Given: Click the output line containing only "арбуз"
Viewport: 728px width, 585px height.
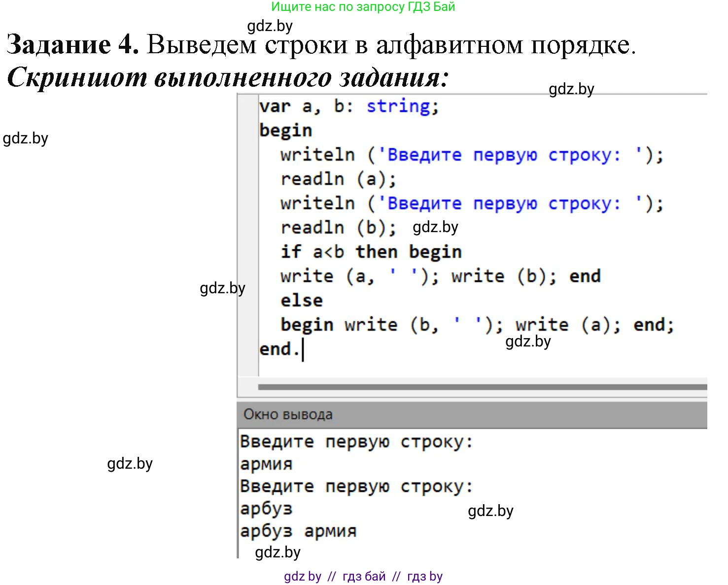Looking at the screenshot, I should click(x=266, y=509).
